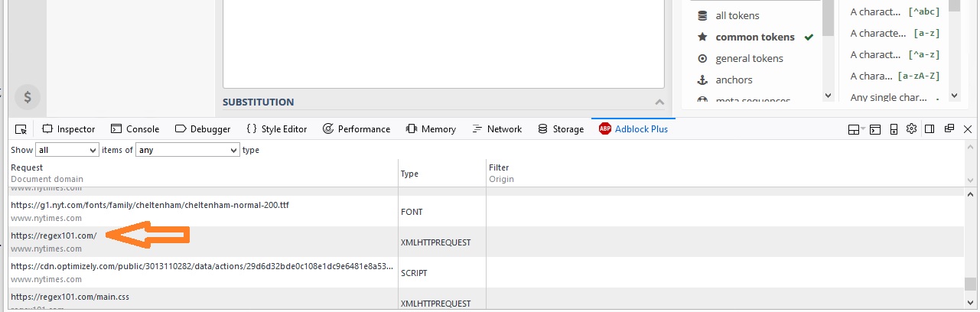Open the Performance tab
980x312 pixels.
click(x=357, y=129)
